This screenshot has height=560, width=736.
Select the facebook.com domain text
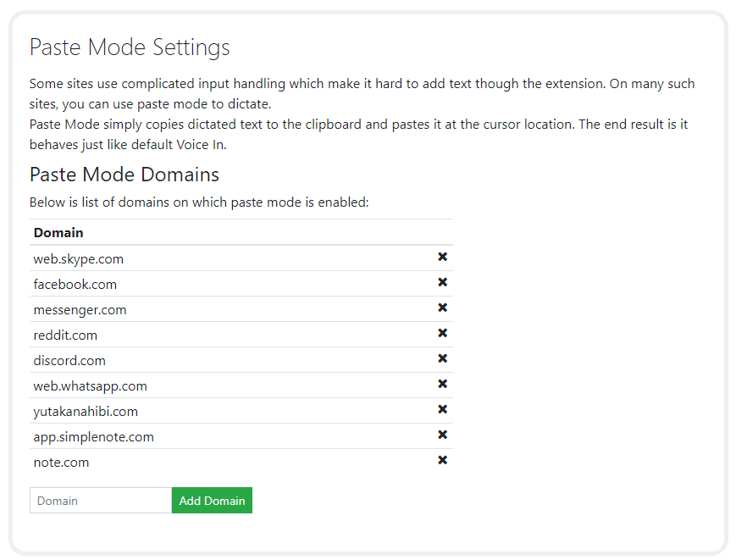75,285
